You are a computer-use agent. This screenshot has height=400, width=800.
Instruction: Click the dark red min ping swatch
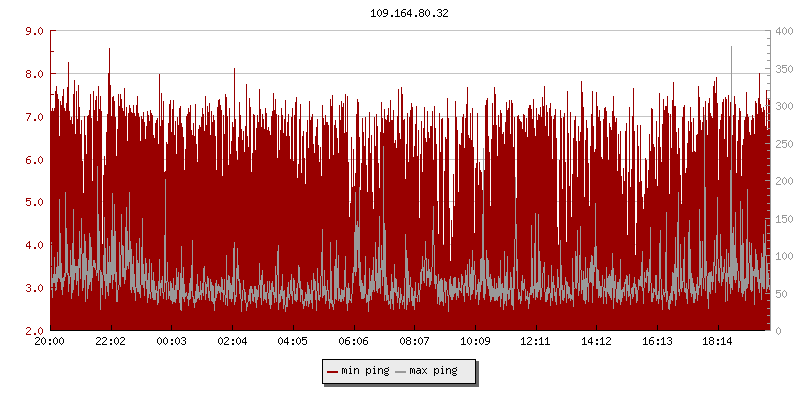click(332, 371)
